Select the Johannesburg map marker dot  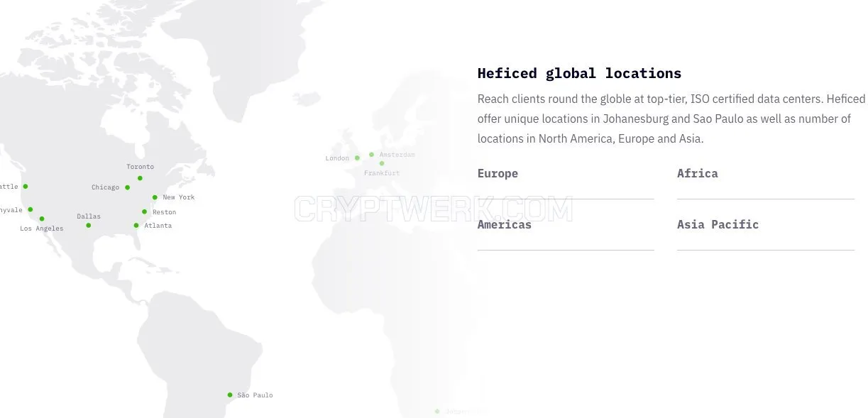point(437,411)
